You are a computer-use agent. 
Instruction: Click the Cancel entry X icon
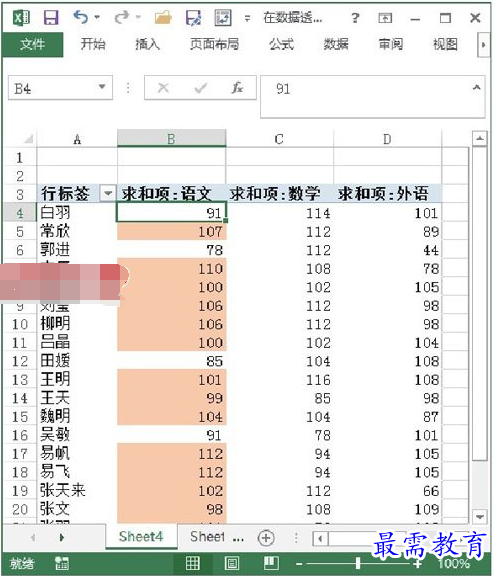pos(163,88)
